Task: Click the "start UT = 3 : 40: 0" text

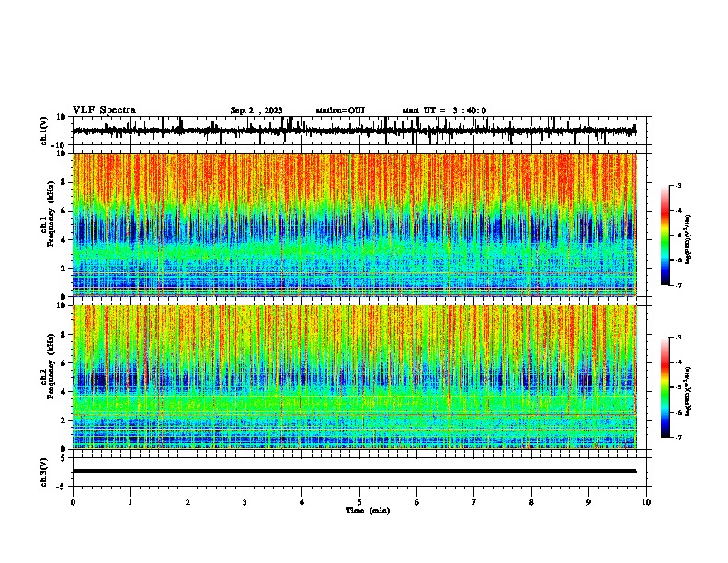Action: [x=444, y=110]
